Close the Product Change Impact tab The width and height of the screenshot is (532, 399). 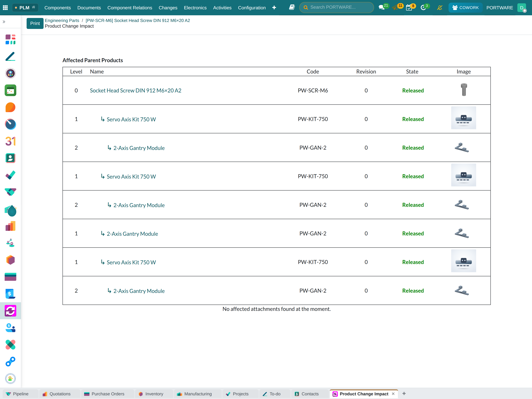click(x=393, y=394)
